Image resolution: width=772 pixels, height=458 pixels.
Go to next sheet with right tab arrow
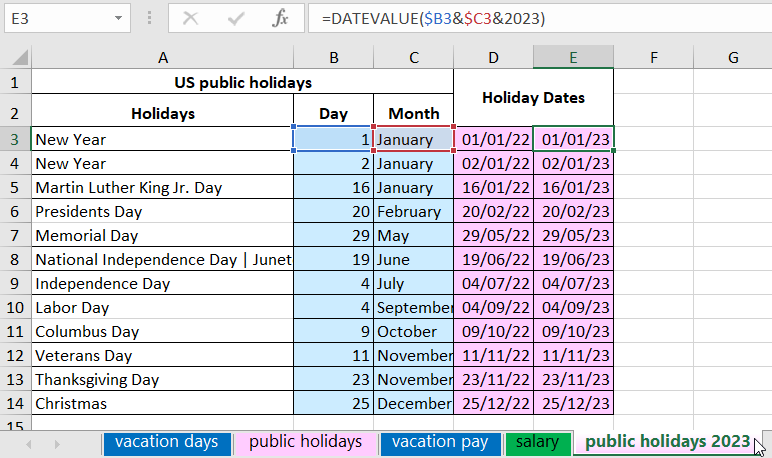(x=57, y=444)
